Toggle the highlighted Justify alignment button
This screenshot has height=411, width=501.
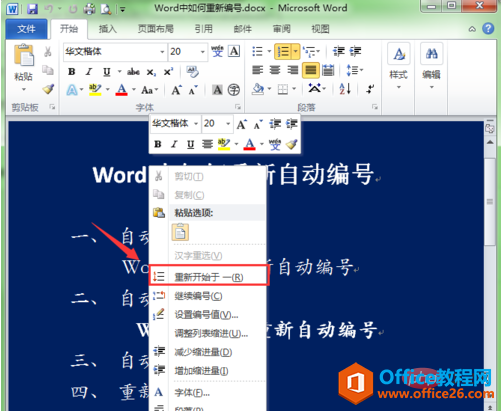311,70
